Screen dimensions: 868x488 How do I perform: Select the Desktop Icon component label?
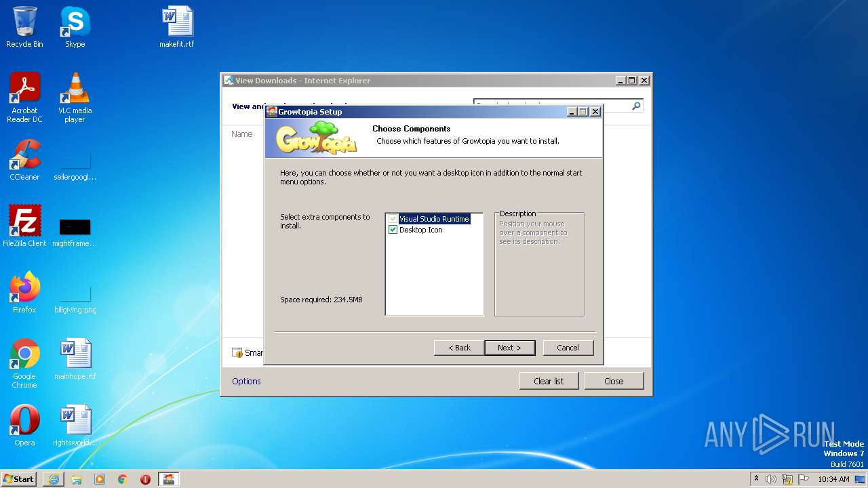420,230
